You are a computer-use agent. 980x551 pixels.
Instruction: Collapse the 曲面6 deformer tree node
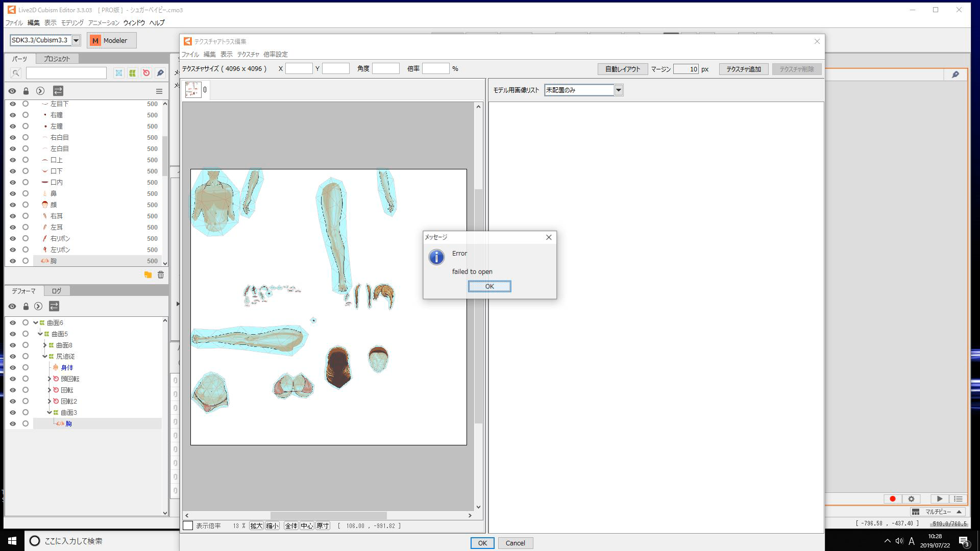35,322
